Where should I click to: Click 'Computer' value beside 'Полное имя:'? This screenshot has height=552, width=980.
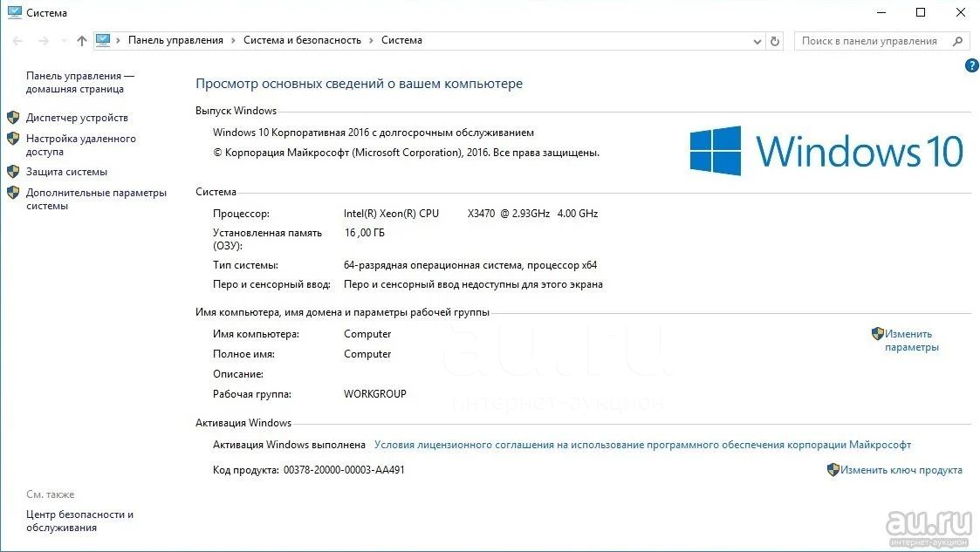pos(367,354)
